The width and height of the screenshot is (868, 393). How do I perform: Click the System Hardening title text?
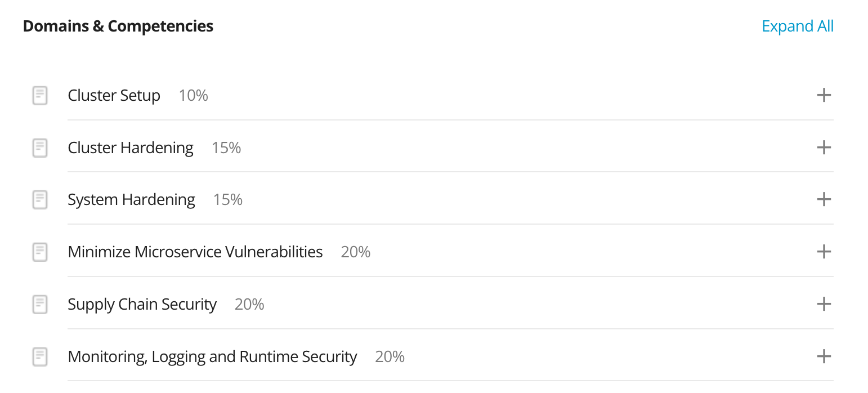click(x=131, y=200)
